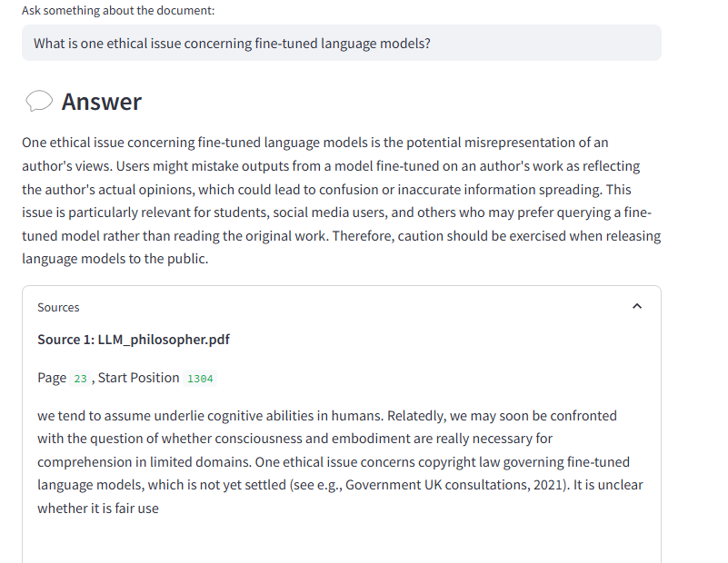Screen dimensions: 728x563
Task: Click the 'language models to the public.' line
Action: [x=115, y=259]
